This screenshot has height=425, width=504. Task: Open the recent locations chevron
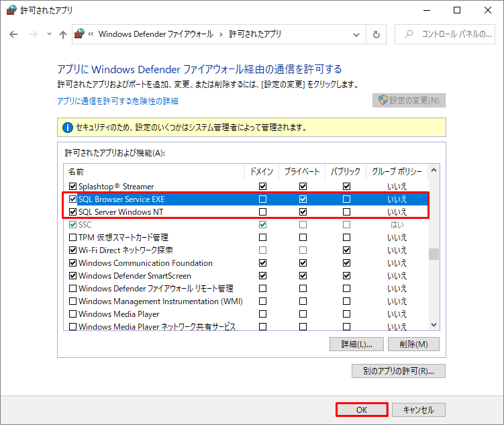(x=49, y=34)
